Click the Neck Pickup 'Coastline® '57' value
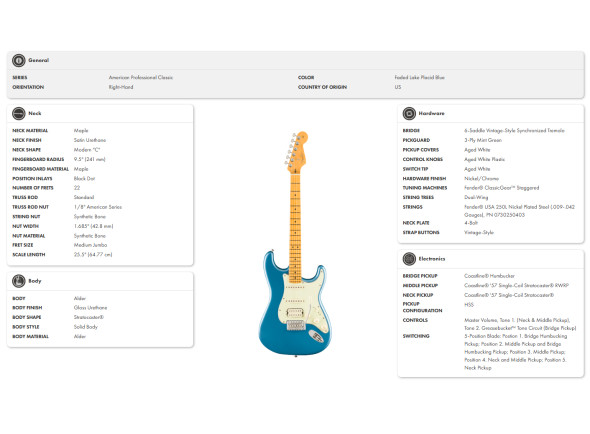The height and width of the screenshot is (434, 590). tap(509, 295)
